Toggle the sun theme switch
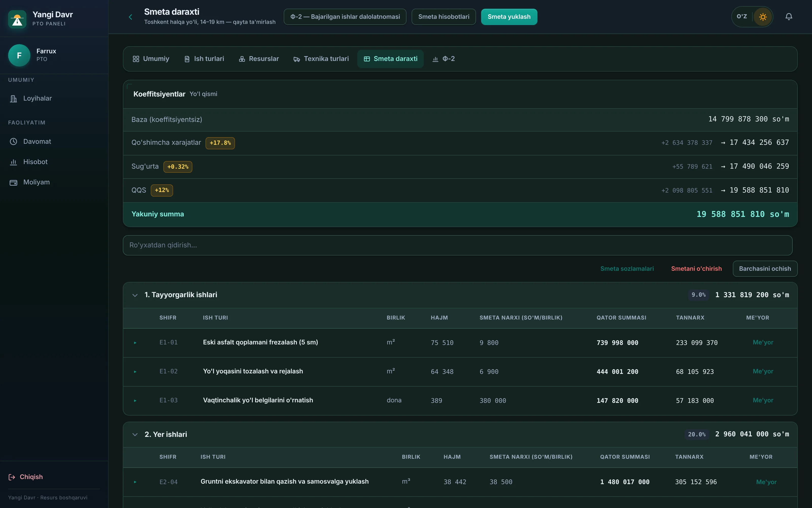This screenshot has height=508, width=812. point(763,17)
